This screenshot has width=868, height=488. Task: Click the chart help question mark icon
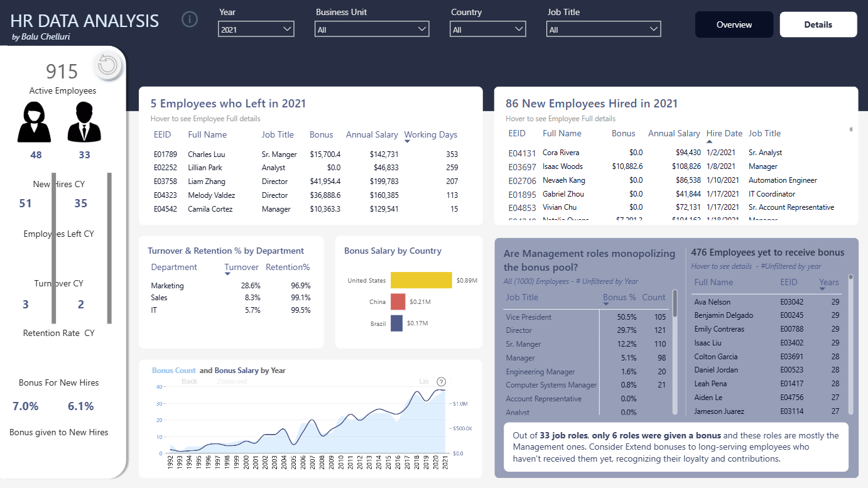click(x=441, y=381)
